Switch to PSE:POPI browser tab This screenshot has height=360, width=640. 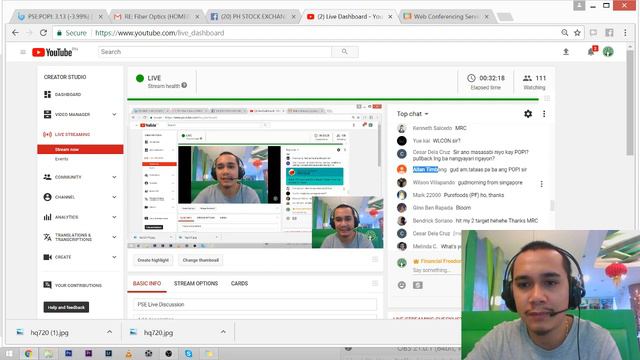58,16
